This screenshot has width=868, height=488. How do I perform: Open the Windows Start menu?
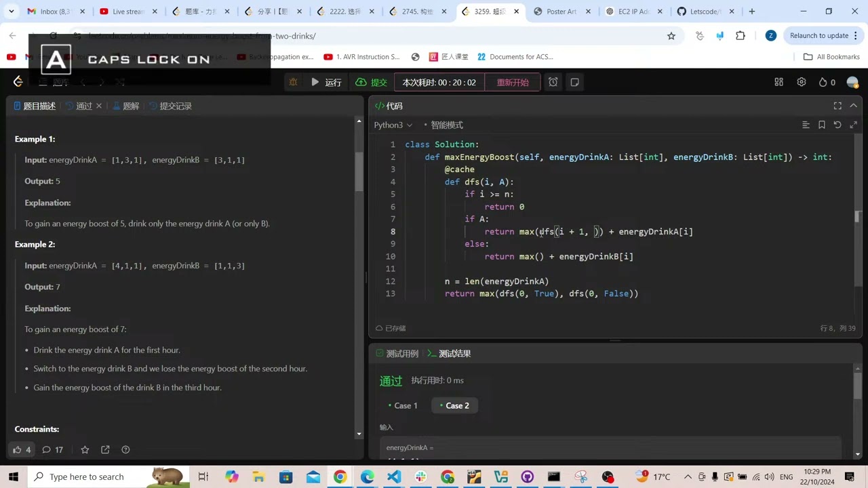click(x=14, y=476)
